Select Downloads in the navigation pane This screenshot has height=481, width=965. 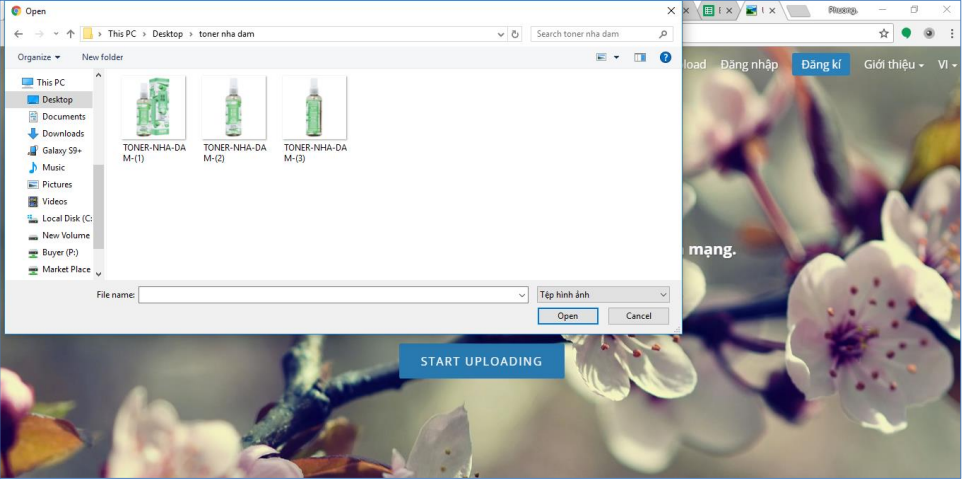point(62,133)
